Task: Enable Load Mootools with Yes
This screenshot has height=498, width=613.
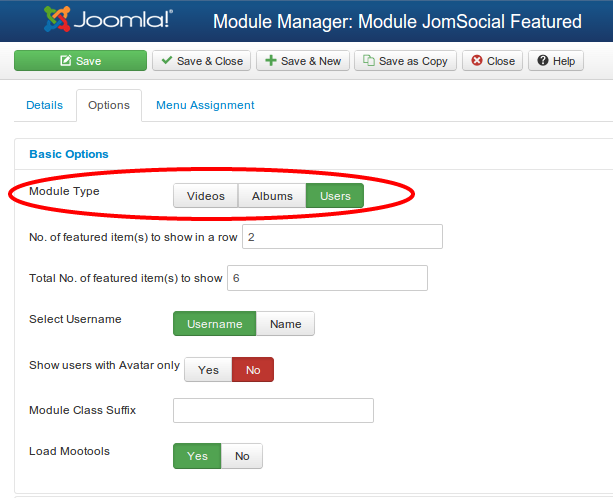Action: pyautogui.click(x=197, y=456)
